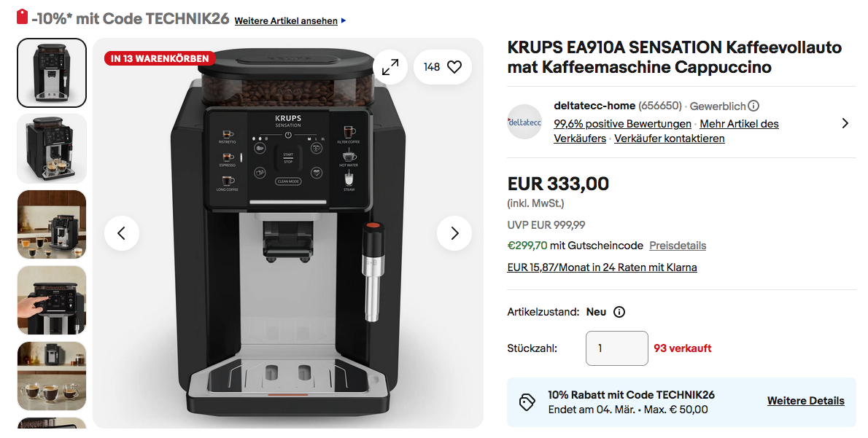This screenshot has width=868, height=438.
Task: Open the Preisdetails link
Action: tap(678, 246)
